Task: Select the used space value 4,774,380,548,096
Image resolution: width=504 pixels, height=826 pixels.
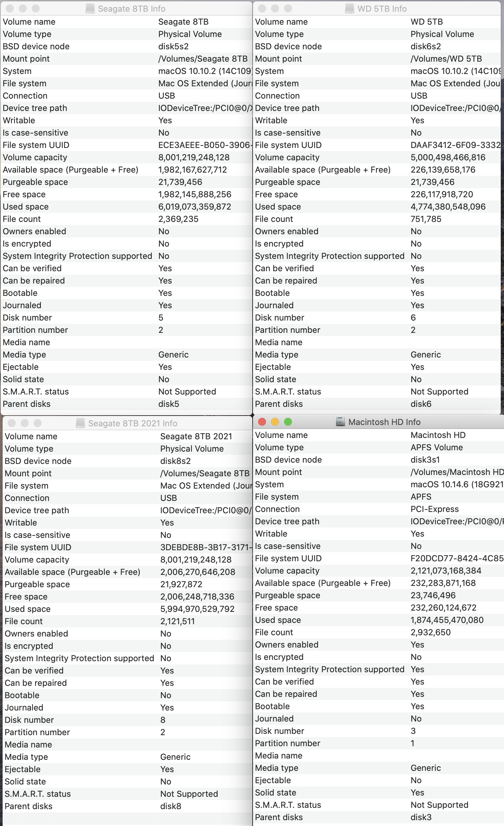Action: point(448,206)
